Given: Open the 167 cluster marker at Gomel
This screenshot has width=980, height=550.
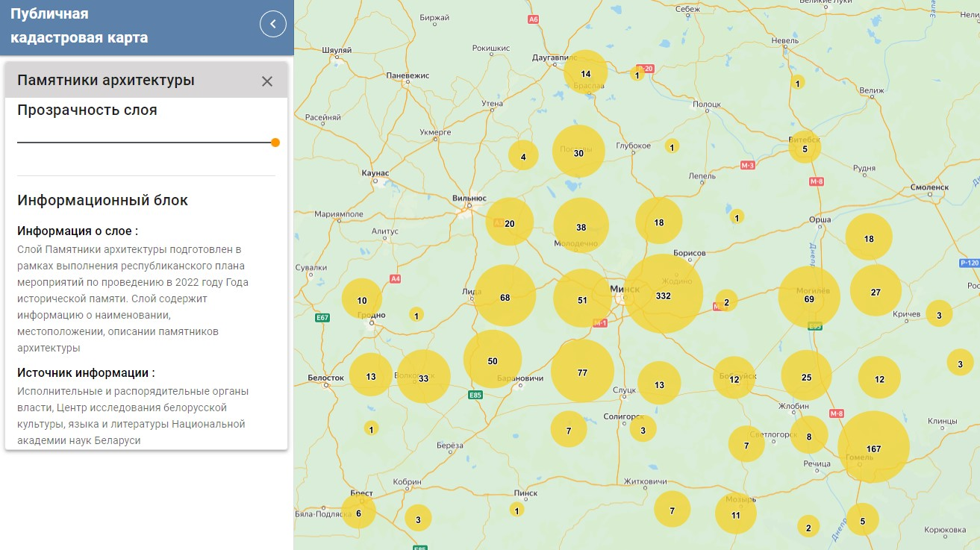Looking at the screenshot, I should [873, 449].
